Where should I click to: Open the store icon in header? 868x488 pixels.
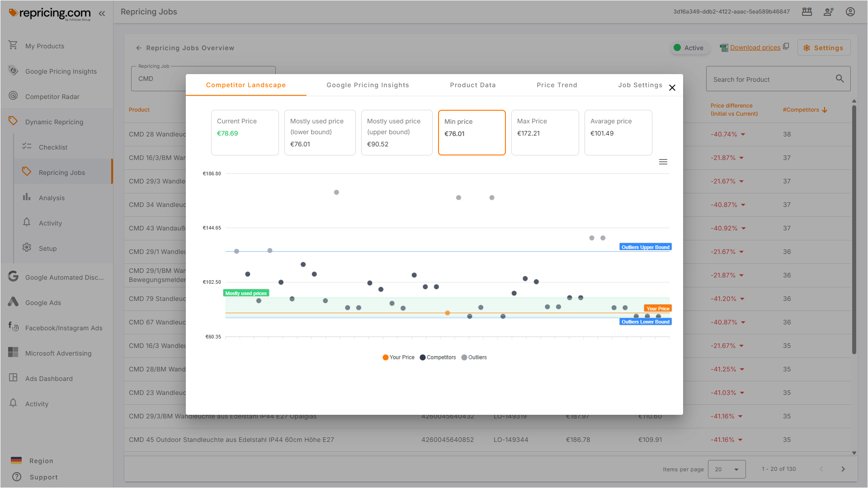coord(807,12)
